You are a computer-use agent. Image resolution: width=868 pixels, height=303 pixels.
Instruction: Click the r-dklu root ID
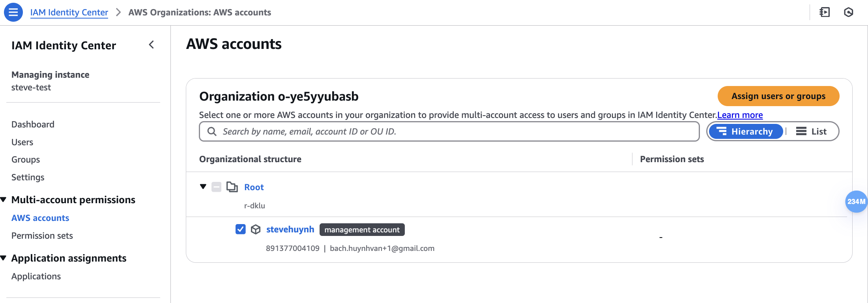[254, 206]
